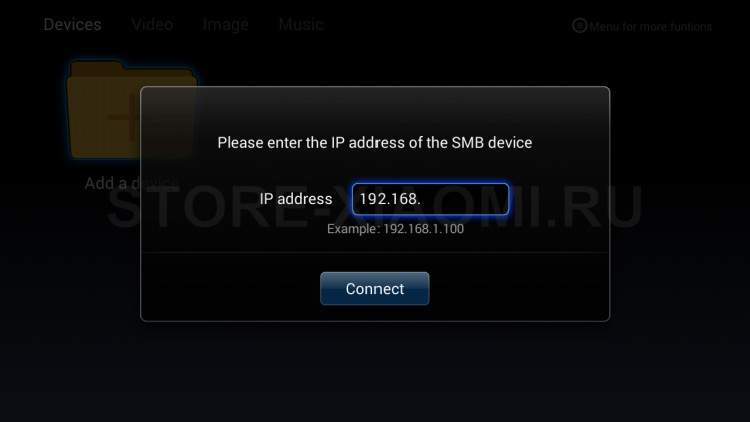This screenshot has width=750, height=422.
Task: Click the SMB device prompt heading
Action: pos(375,143)
